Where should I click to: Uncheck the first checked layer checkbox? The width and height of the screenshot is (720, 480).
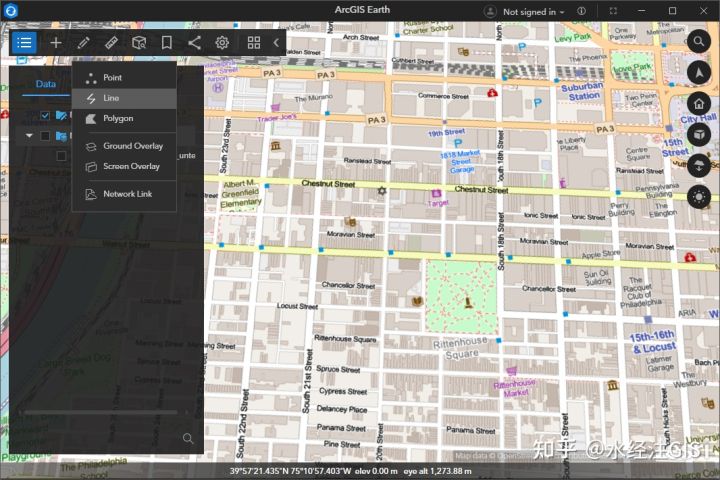(x=45, y=115)
